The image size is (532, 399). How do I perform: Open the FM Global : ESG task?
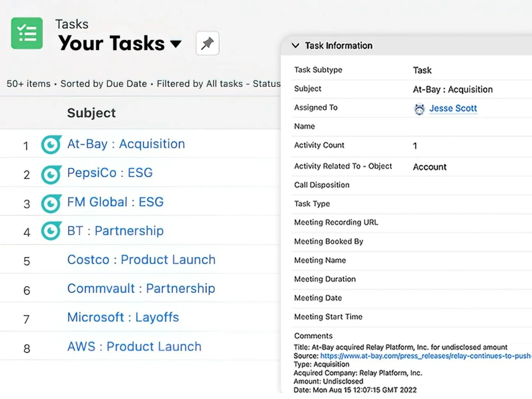pyautogui.click(x=115, y=202)
